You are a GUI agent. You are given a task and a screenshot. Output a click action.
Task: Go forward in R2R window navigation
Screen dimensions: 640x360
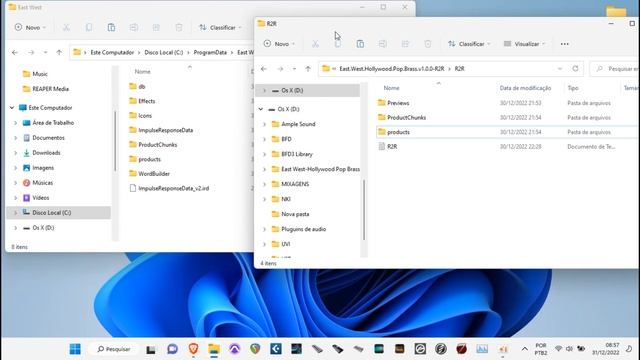280,69
